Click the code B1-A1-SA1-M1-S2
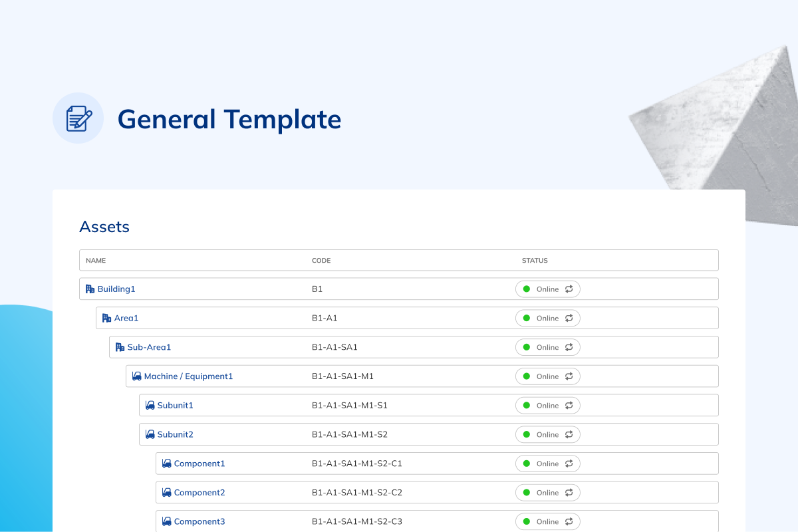The width and height of the screenshot is (798, 532). tap(350, 434)
